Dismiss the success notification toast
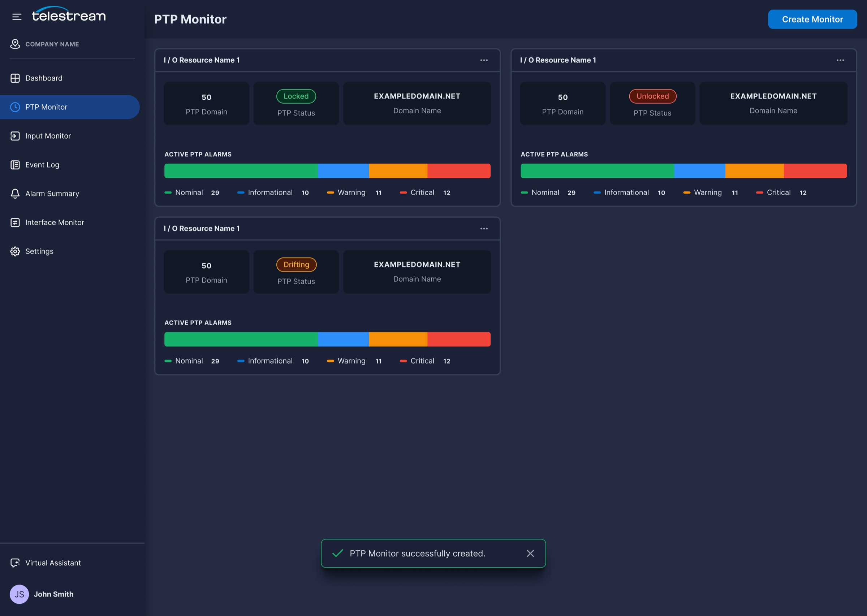This screenshot has height=616, width=867. pyautogui.click(x=530, y=554)
